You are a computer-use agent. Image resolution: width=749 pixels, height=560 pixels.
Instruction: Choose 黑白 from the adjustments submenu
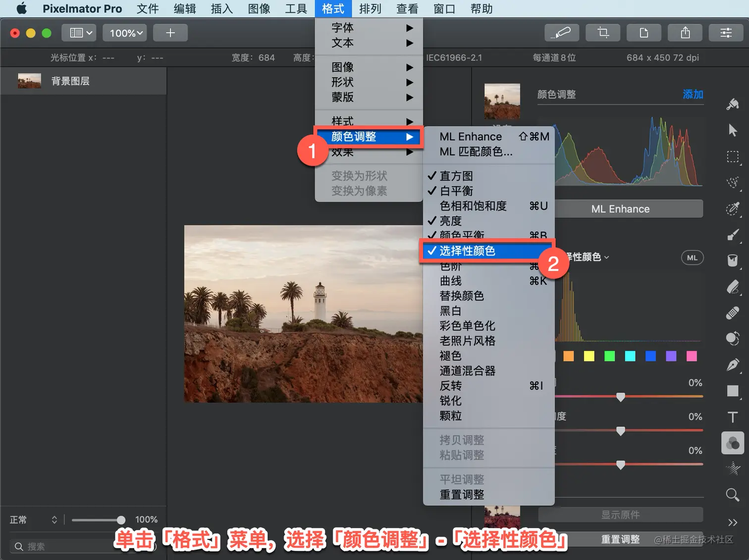pos(488,311)
